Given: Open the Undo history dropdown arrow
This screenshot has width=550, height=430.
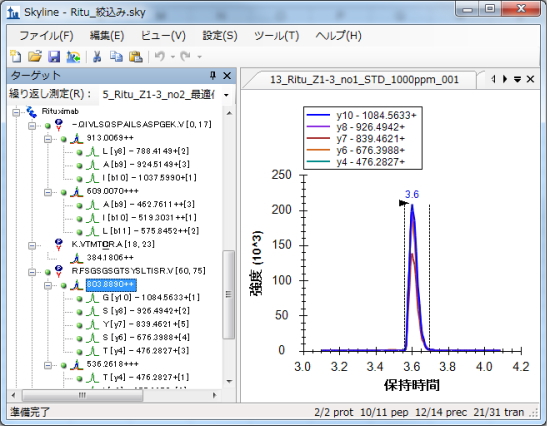Looking at the screenshot, I should coord(173,57).
